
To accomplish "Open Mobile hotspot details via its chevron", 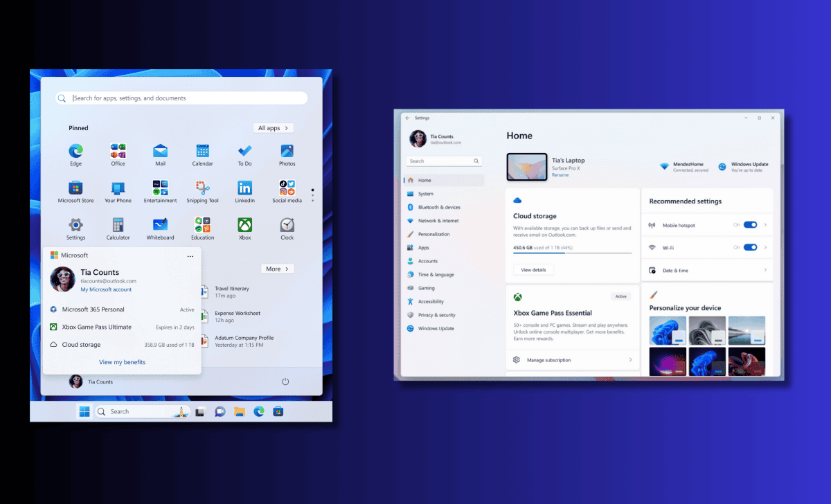I will pos(765,225).
